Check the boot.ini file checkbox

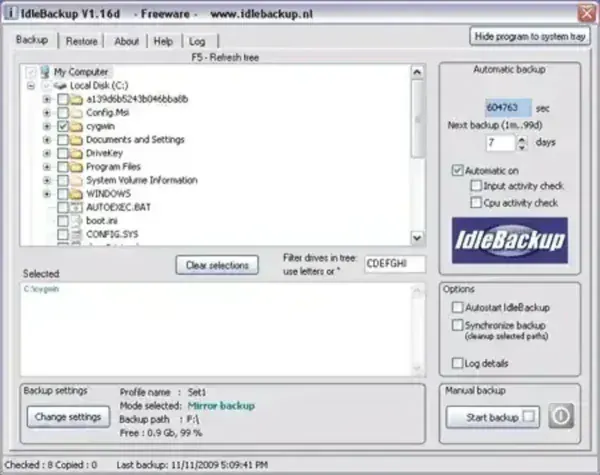pos(63,221)
